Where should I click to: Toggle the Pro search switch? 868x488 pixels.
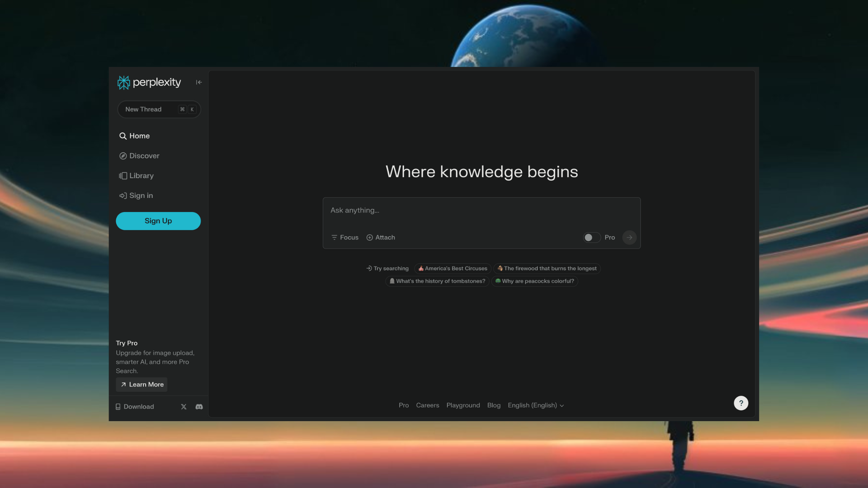pos(591,238)
